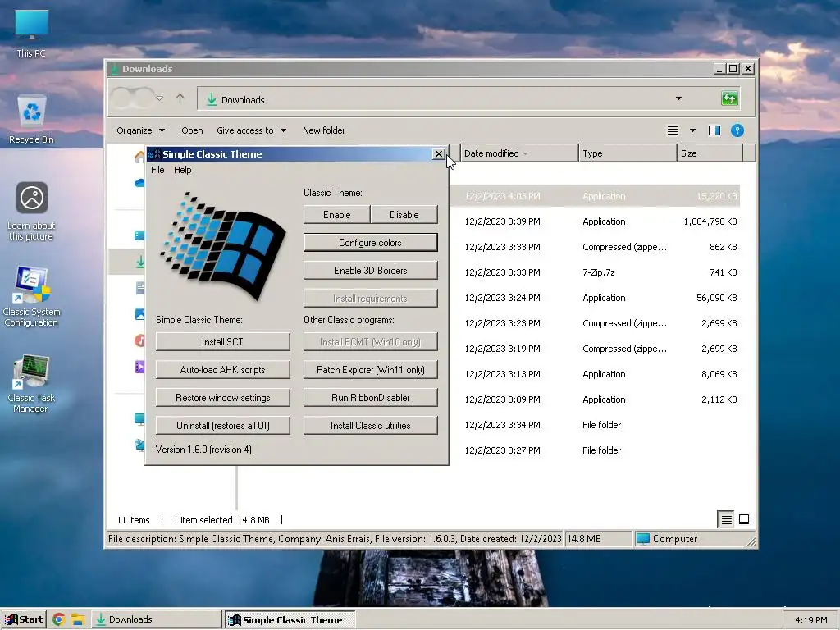The height and width of the screenshot is (630, 840).
Task: Expand the address bar history dropdown
Action: click(x=678, y=98)
